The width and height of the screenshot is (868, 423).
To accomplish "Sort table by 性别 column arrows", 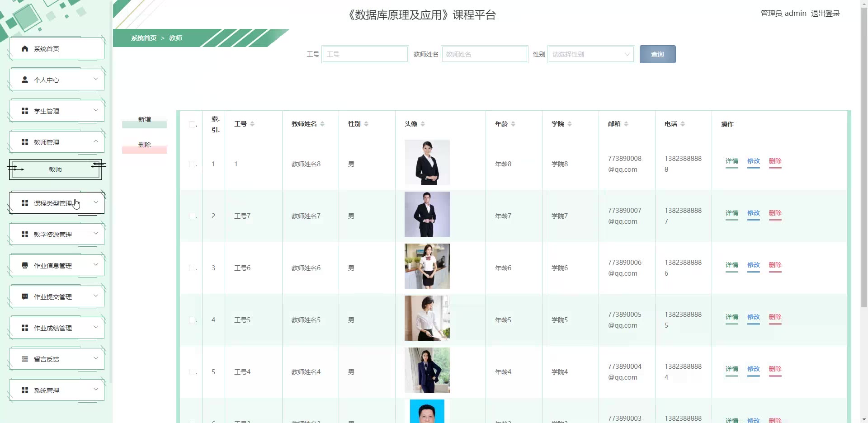I will (x=366, y=124).
